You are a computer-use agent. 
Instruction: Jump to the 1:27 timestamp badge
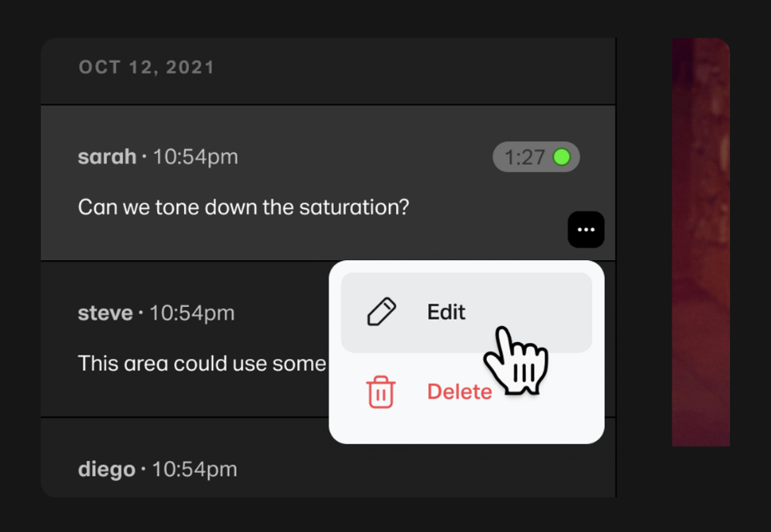537,157
